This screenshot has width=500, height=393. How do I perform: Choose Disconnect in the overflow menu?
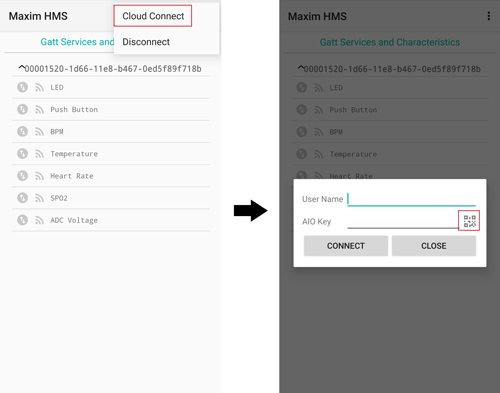pos(146,42)
